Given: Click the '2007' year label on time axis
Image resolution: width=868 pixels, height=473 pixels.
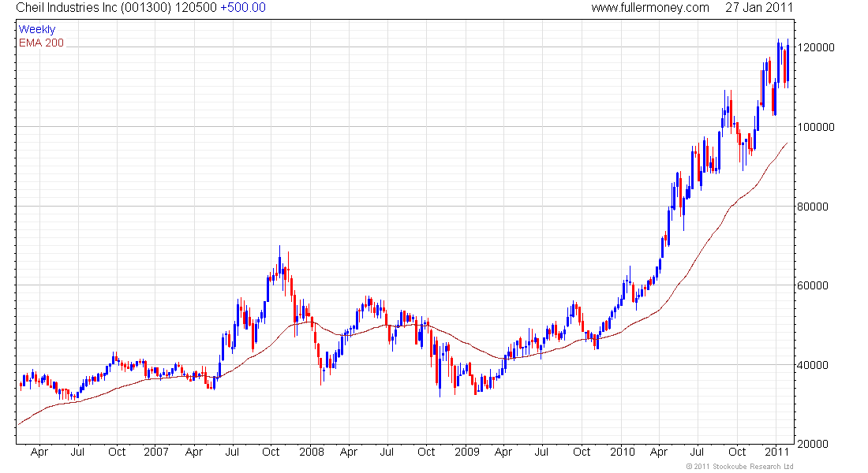Looking at the screenshot, I should pyautogui.click(x=155, y=452).
